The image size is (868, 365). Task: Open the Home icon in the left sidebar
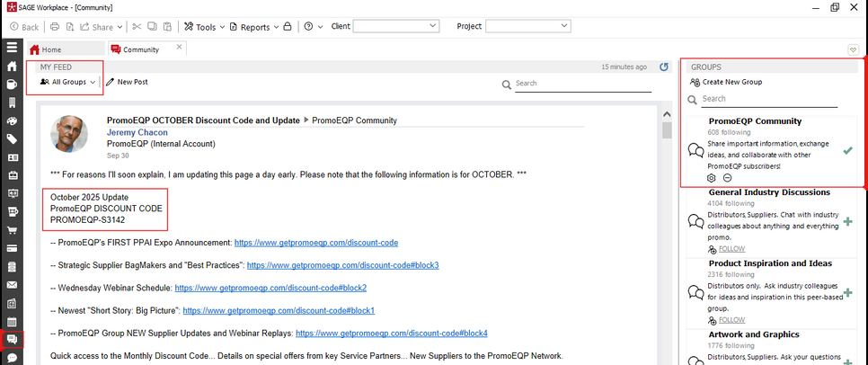pos(12,66)
